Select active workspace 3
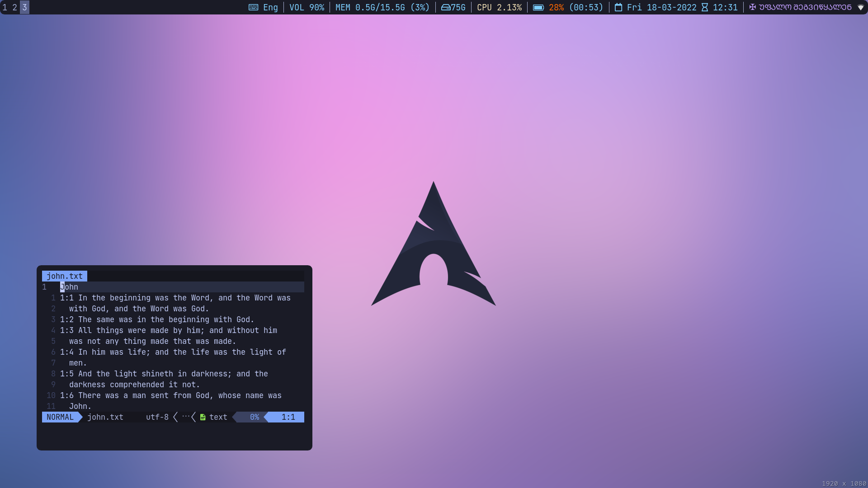Screen dimensions: 868x488 [24, 7]
